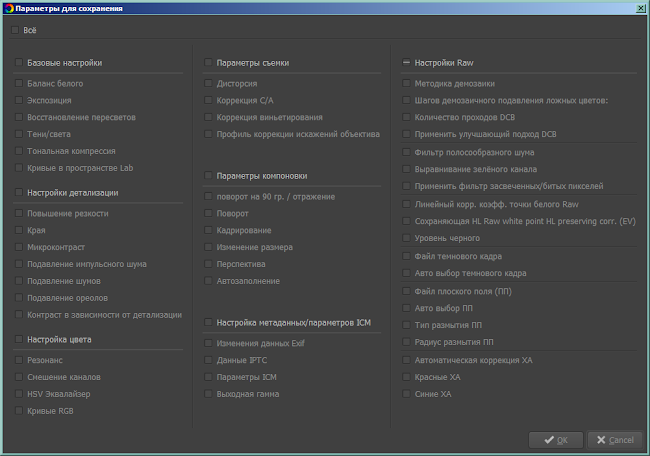
Task: Check "Линейный корр. коэфф. точки белого Raw"
Action: point(406,204)
